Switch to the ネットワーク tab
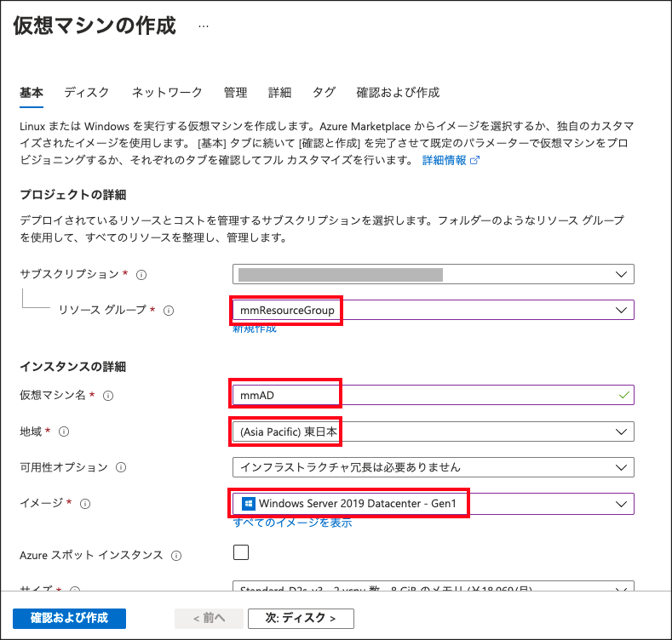This screenshot has width=672, height=640. [x=167, y=93]
